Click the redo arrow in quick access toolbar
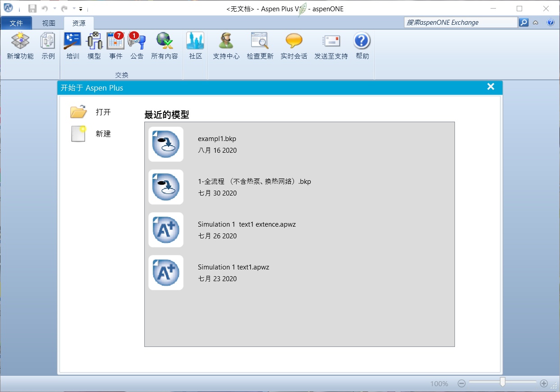 click(x=64, y=9)
